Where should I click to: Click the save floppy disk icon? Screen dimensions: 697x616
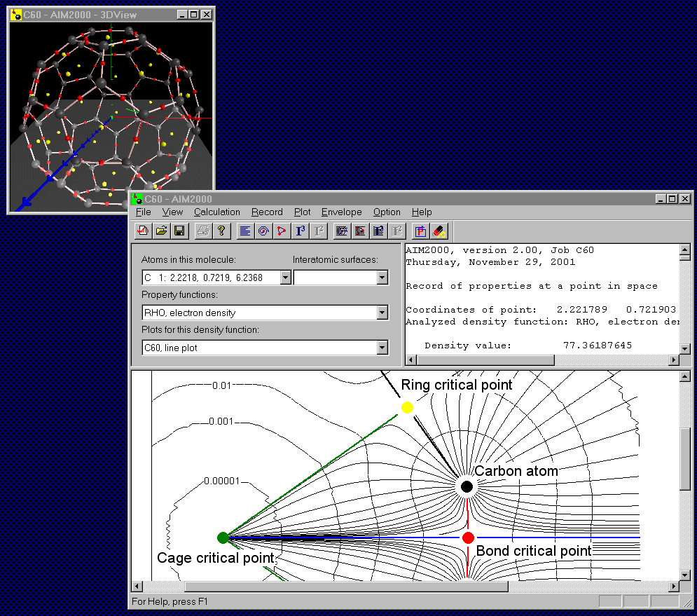[x=179, y=231]
